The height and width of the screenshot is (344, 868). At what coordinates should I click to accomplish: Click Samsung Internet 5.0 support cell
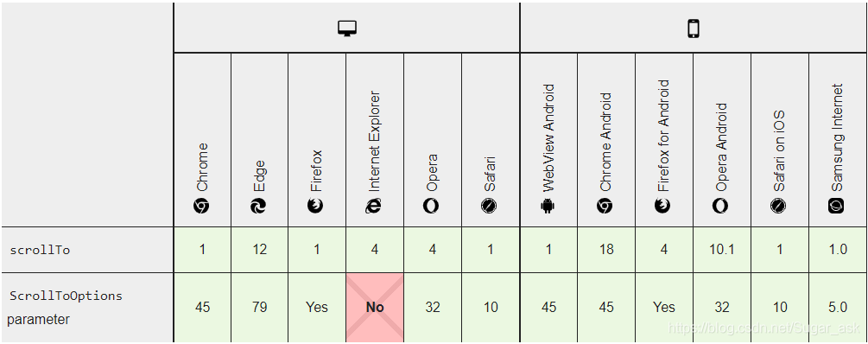pyautogui.click(x=838, y=307)
